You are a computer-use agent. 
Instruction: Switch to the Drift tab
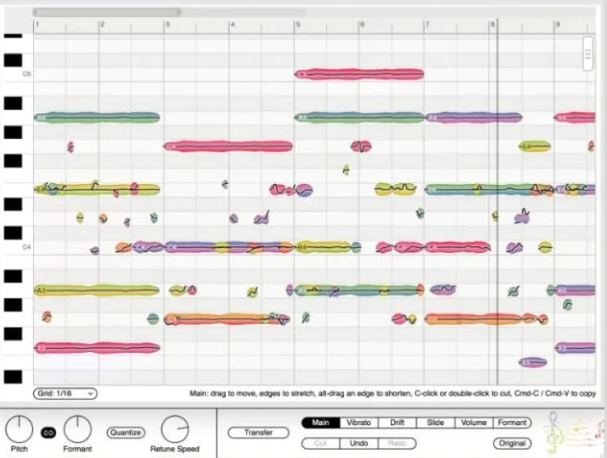[397, 422]
